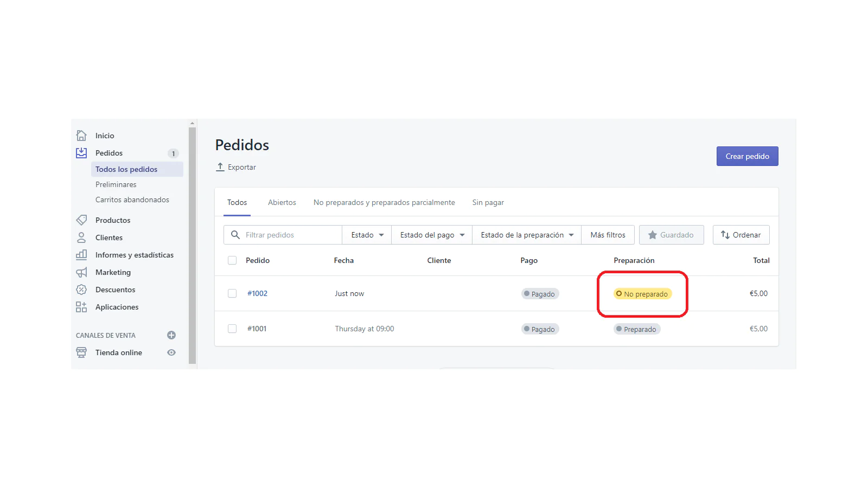Open Estado de la preparación dropdown

click(x=527, y=235)
